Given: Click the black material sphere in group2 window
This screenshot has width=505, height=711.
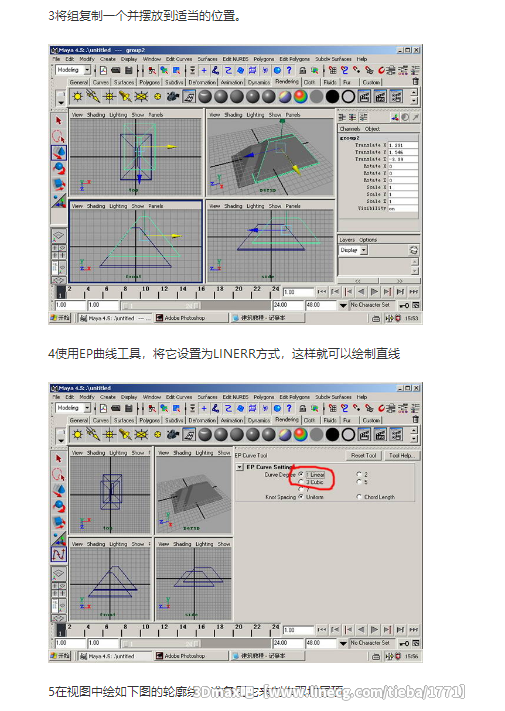Looking at the screenshot, I should [x=332, y=97].
